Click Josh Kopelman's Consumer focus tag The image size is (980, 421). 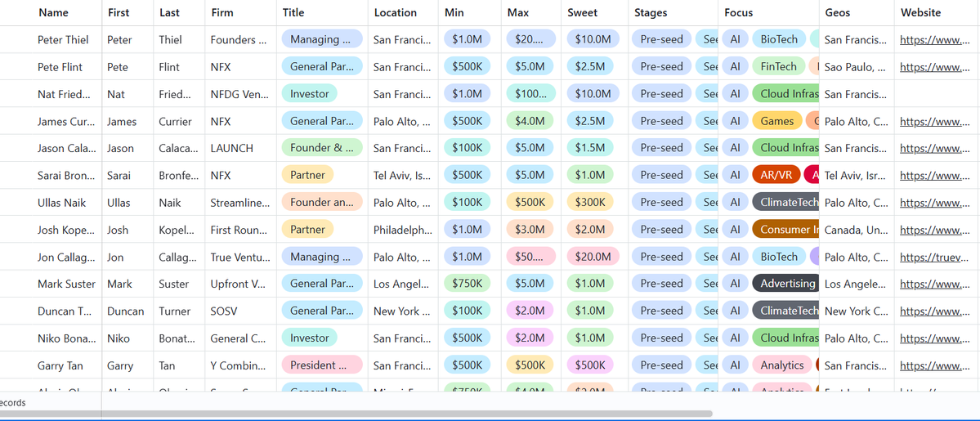(x=786, y=230)
